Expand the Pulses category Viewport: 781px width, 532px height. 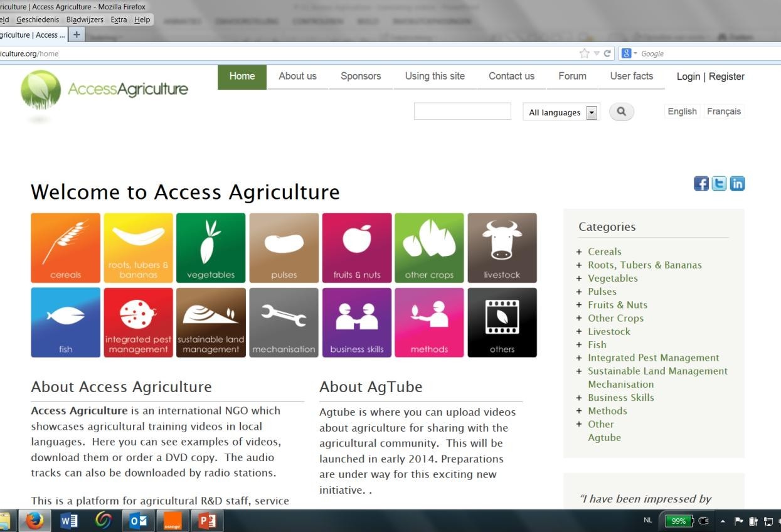tap(580, 291)
